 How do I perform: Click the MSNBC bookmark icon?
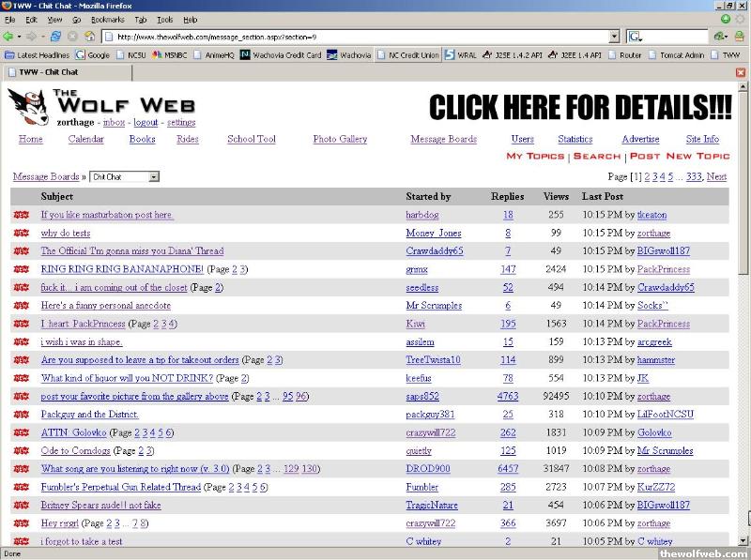(x=156, y=55)
